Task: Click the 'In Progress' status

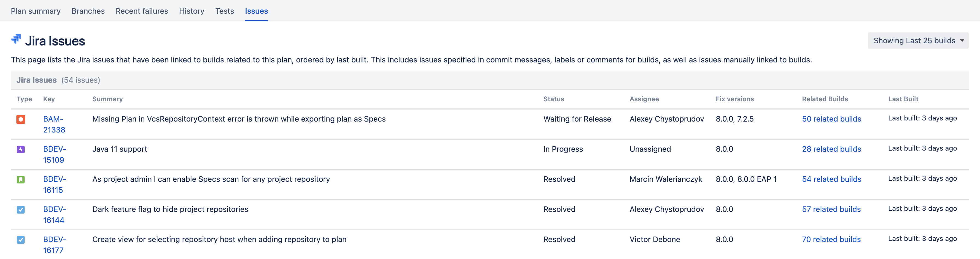Action: point(563,149)
